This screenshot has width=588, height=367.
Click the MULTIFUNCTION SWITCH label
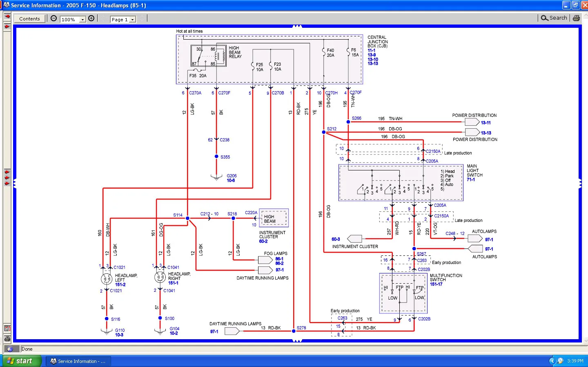[446, 277]
